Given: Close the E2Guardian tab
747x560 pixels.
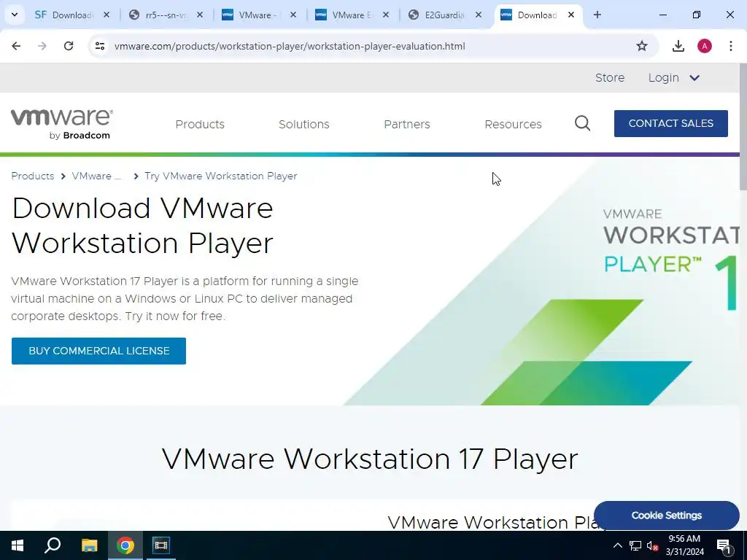Looking at the screenshot, I should pyautogui.click(x=479, y=15).
